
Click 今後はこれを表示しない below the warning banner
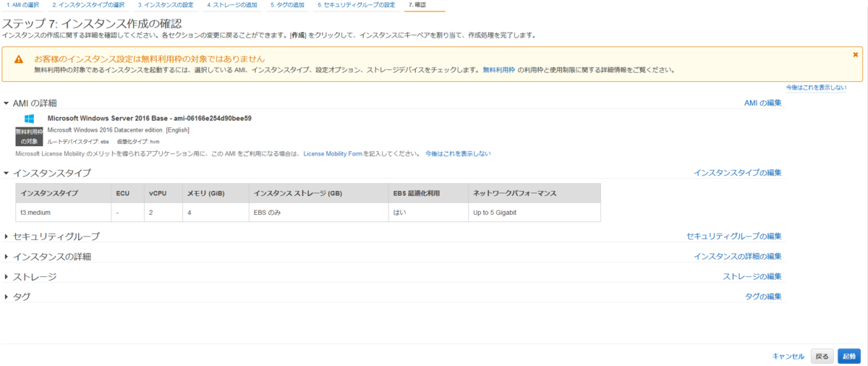(816, 88)
